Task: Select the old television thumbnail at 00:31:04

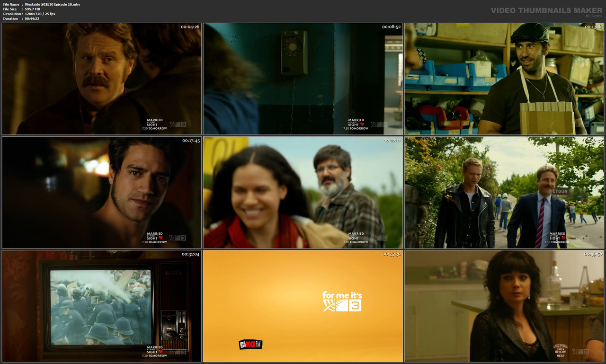Action: tap(102, 306)
